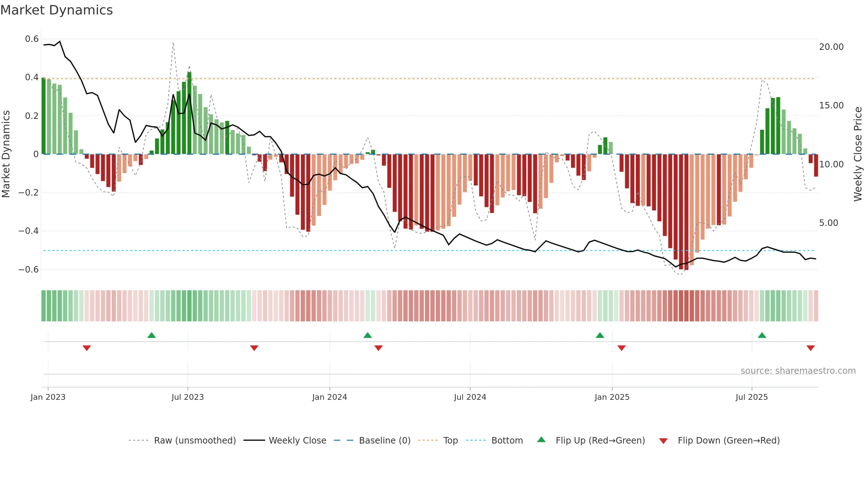Click the weekly close line peak at chart start
This screenshot has width=868, height=488.
(x=60, y=41)
